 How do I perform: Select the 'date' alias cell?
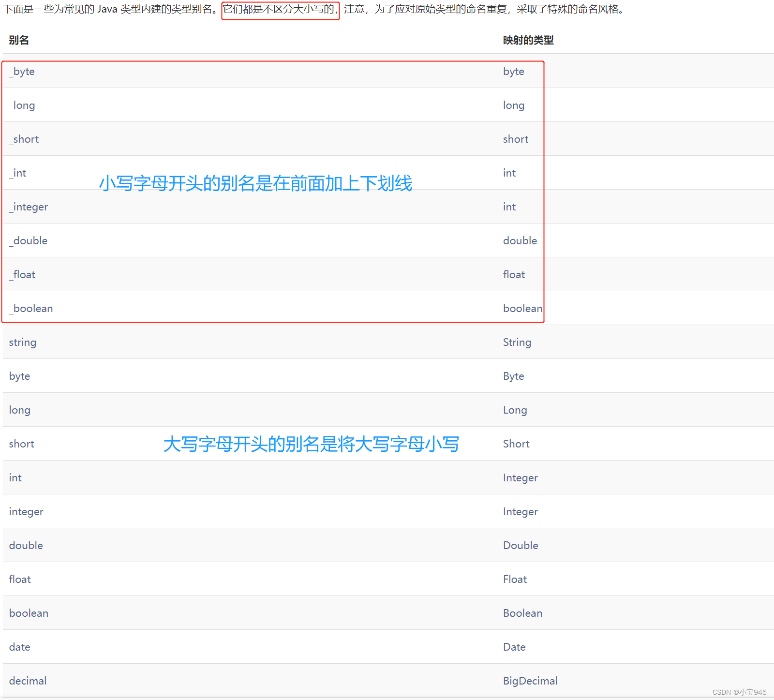coord(20,647)
